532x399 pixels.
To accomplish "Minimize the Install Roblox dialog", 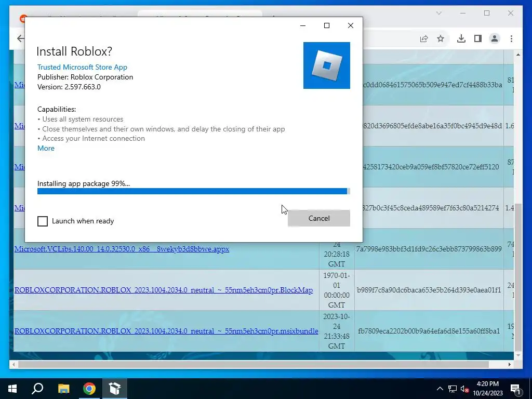I will [303, 25].
